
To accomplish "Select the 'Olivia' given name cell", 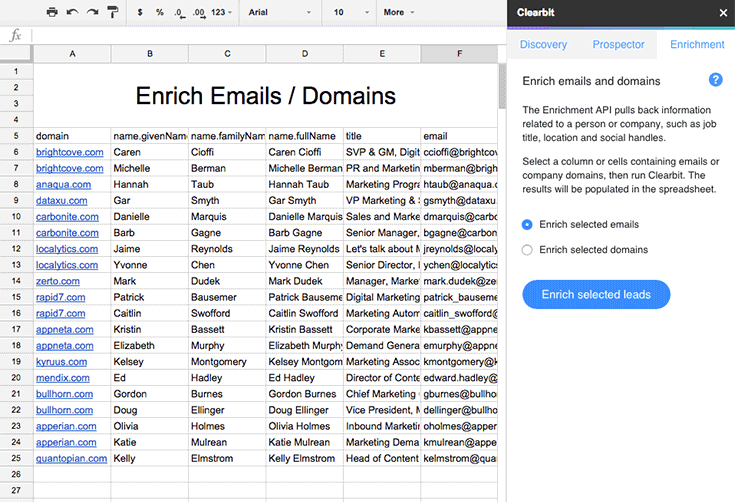I will click(150, 426).
